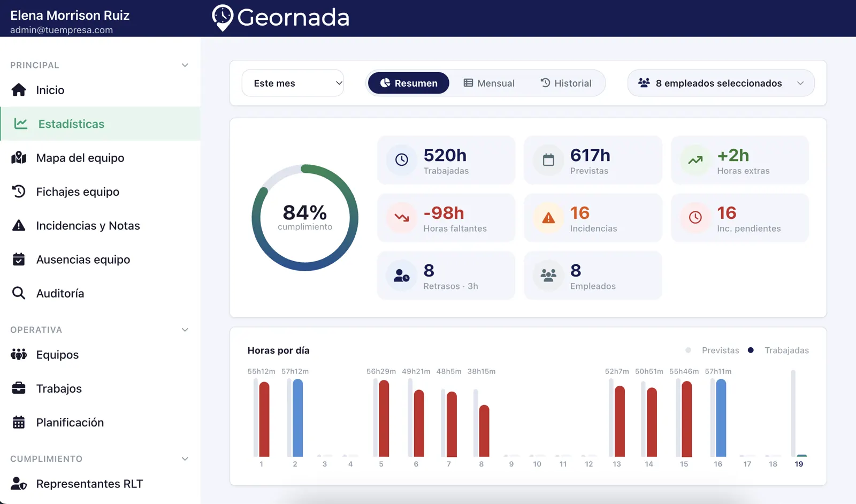The image size is (856, 504).
Task: Collapse the OPERATIVA sidebar section
Action: (x=185, y=330)
